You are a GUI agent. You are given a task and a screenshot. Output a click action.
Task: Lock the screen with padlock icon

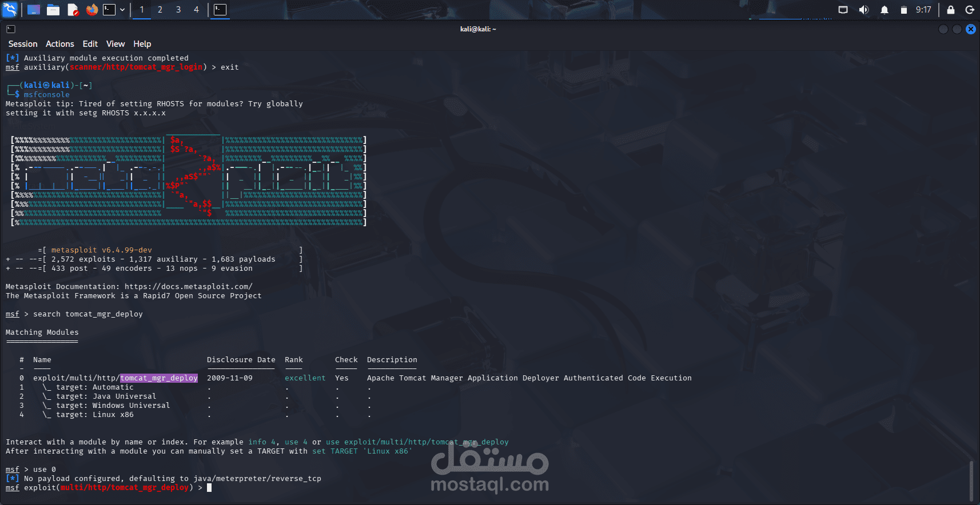[951, 10]
